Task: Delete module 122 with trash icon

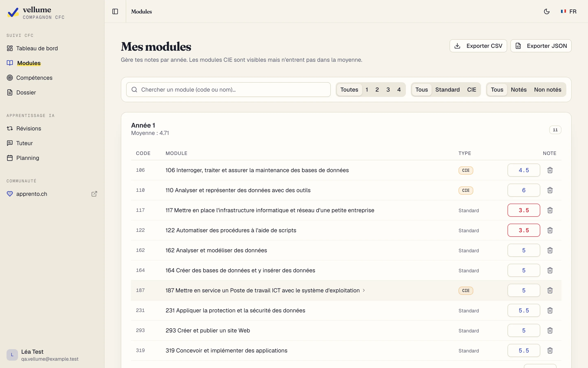Action: 550,230
